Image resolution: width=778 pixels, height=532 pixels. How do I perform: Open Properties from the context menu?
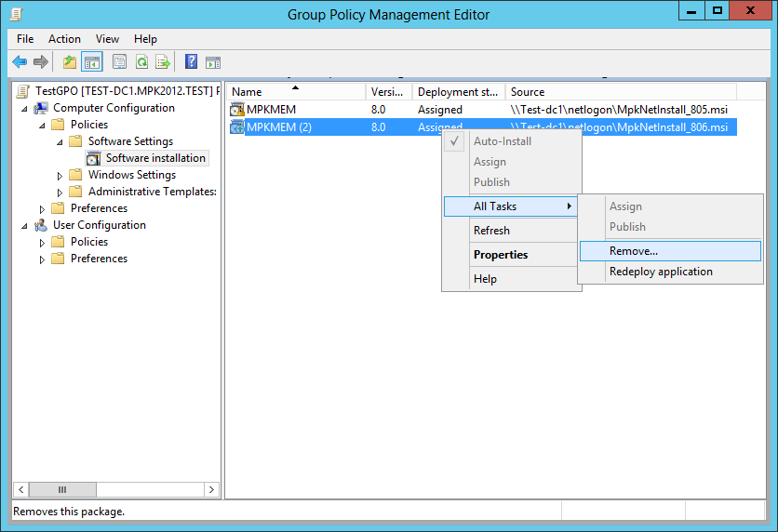coord(510,255)
